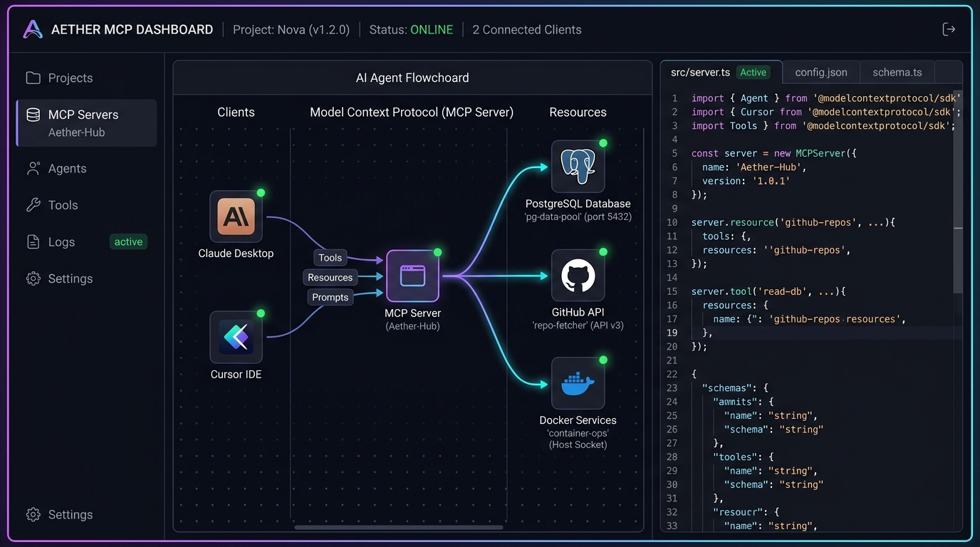Click the green 'active' badge beside Logs
The width and height of the screenshot is (980, 547).
[x=128, y=242]
